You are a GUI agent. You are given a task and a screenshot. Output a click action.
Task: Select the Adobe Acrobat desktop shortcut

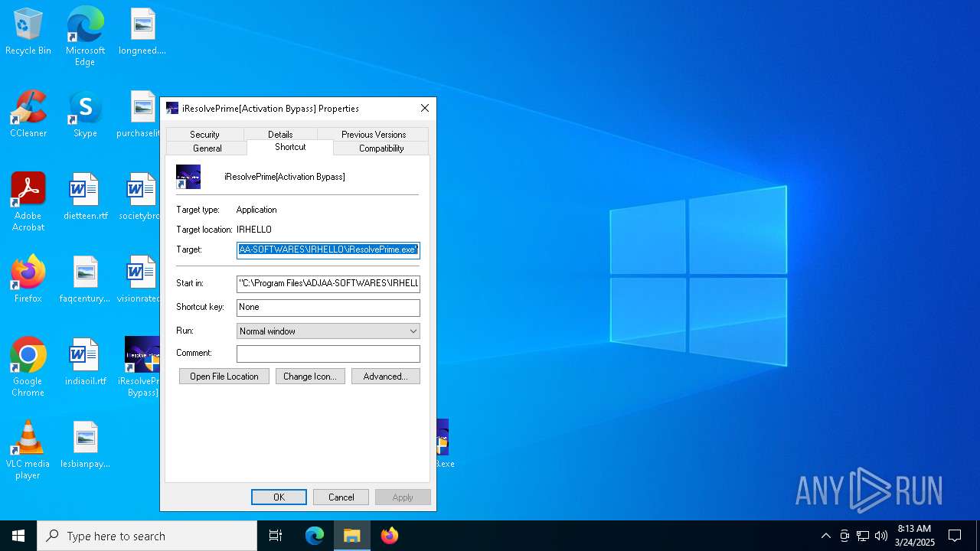coord(28,201)
